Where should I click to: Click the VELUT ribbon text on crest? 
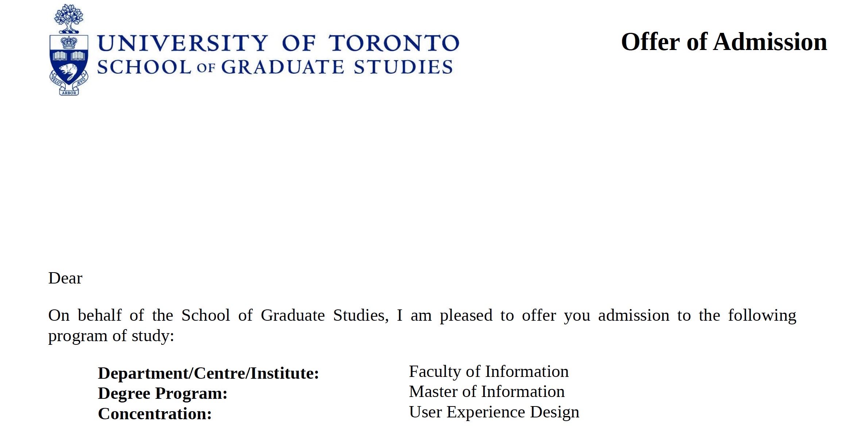tap(57, 81)
